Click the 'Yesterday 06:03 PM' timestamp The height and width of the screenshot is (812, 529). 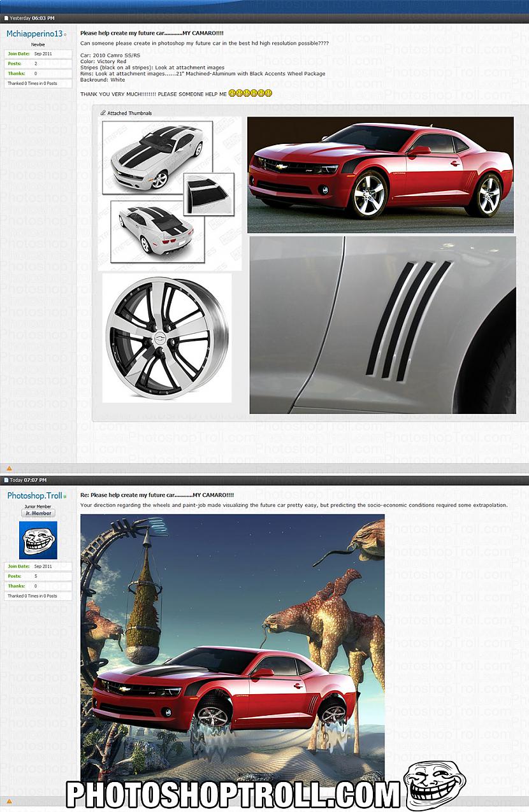tap(32, 18)
